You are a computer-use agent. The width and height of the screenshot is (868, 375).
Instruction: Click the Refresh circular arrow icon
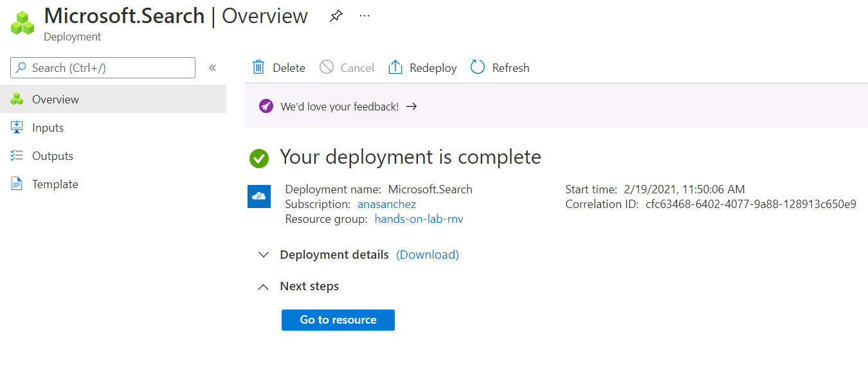477,67
